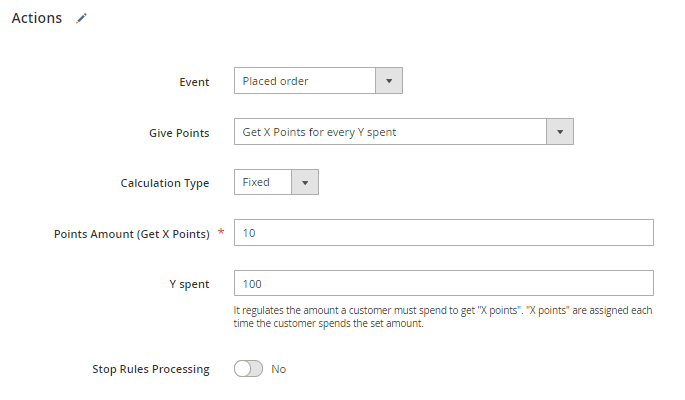Click the help note below Y spent
The height and width of the screenshot is (400, 685).
[441, 317]
